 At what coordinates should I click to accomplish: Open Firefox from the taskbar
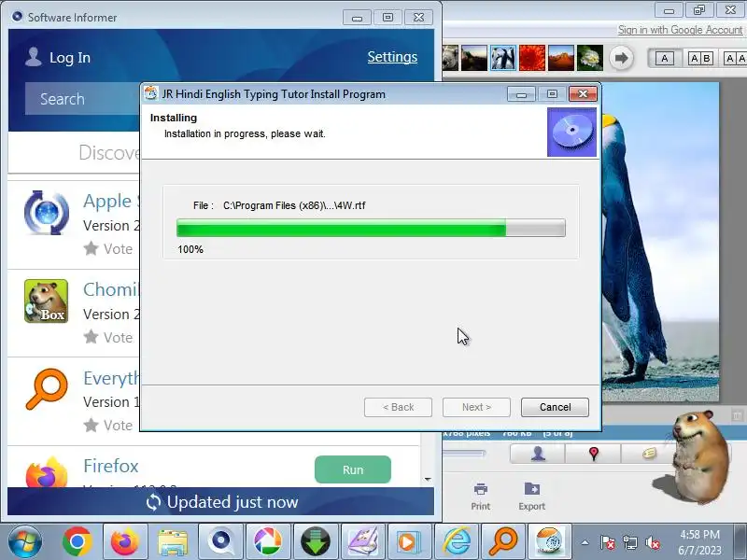coord(124,541)
